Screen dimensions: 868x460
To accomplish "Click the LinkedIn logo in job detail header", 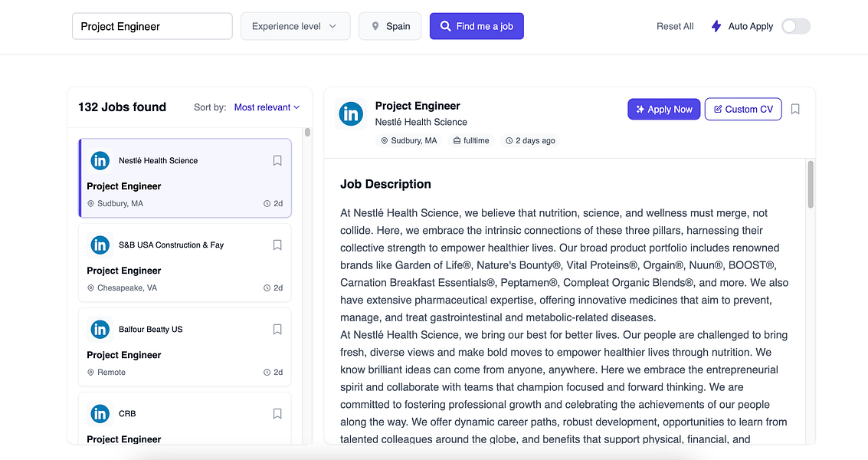I will coord(351,114).
